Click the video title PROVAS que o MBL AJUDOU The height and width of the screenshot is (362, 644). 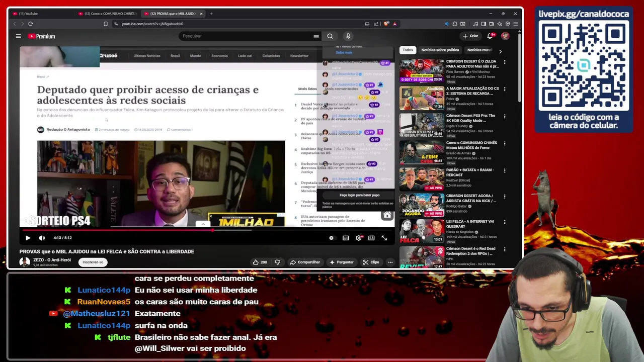(107, 251)
